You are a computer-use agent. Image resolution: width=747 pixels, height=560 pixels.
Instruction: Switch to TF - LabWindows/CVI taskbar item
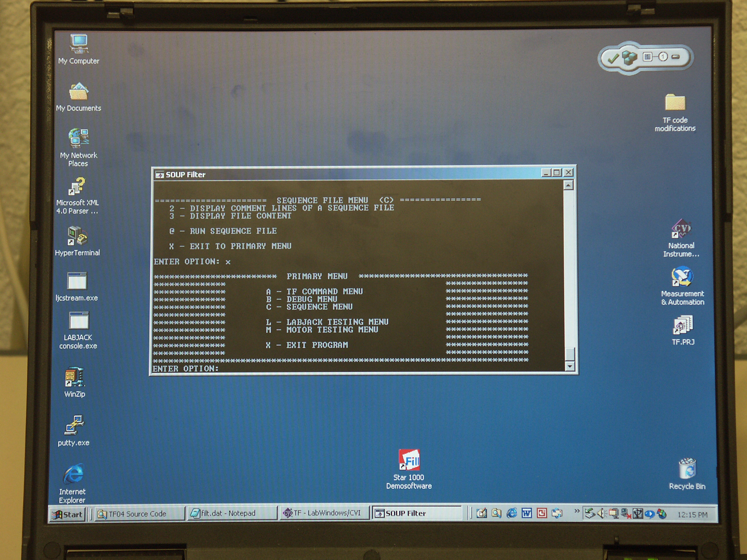coord(324,513)
